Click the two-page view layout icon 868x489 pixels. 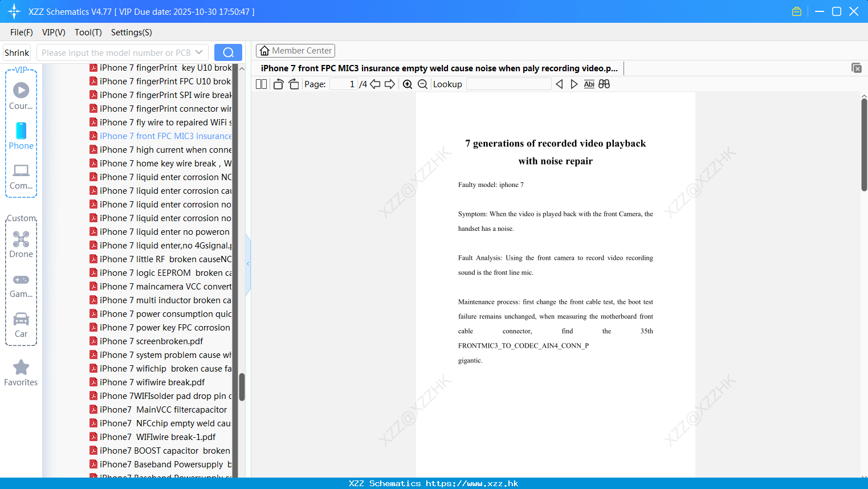[261, 84]
